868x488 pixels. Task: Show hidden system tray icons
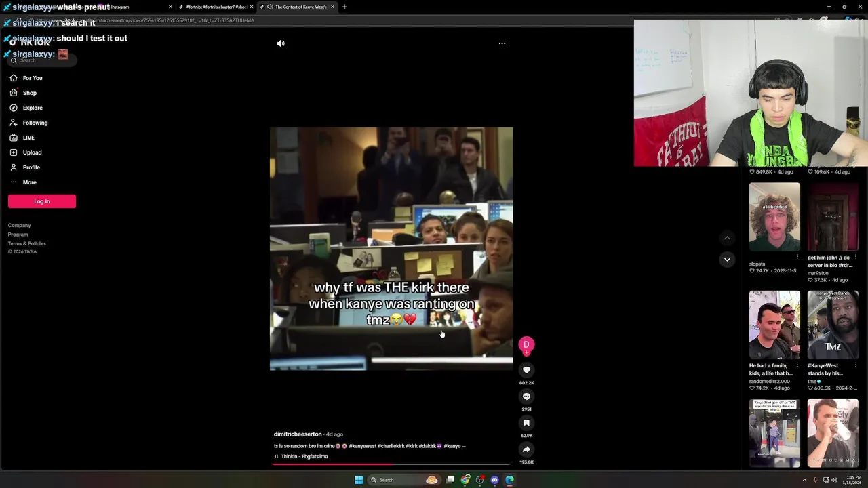click(805, 480)
